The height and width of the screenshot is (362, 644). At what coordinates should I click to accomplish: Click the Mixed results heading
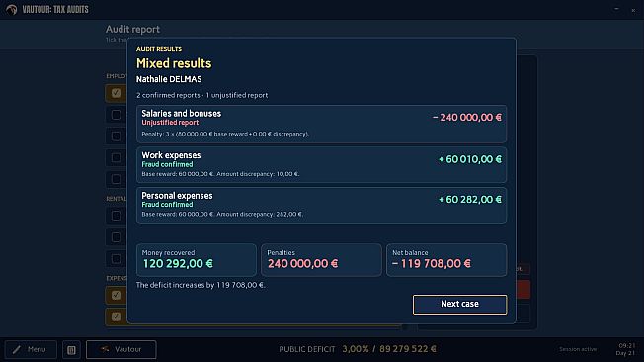click(174, 63)
